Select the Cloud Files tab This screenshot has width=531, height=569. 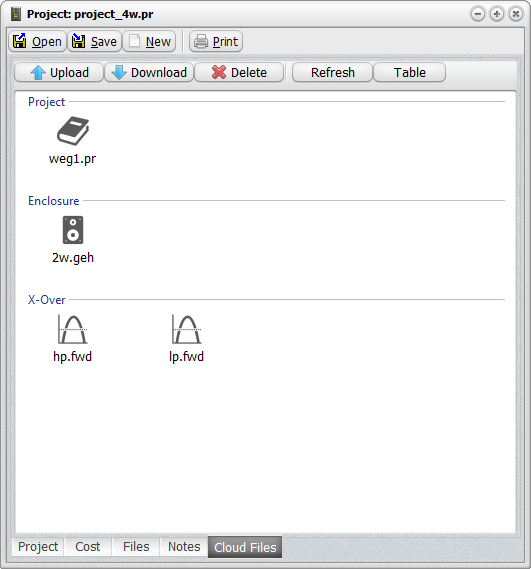[x=245, y=547]
